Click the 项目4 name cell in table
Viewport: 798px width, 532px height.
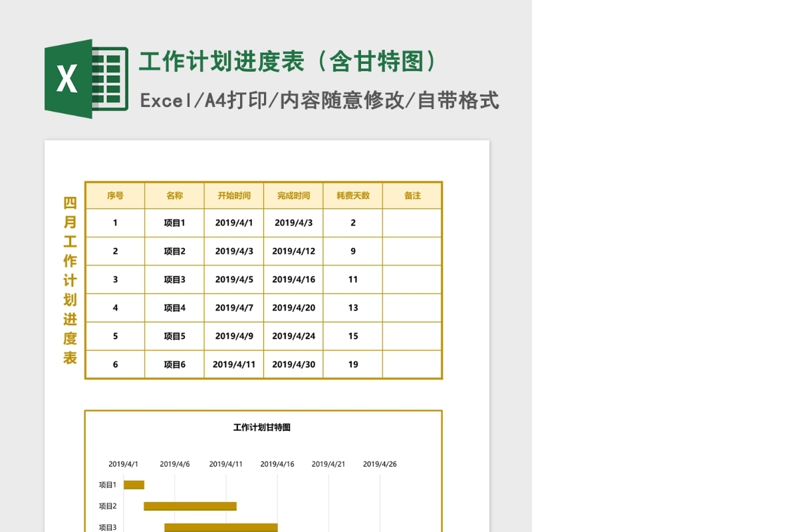click(x=174, y=308)
